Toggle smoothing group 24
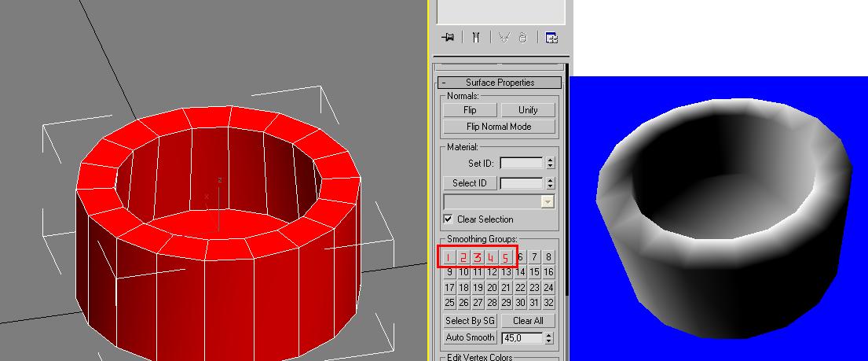The image size is (868, 361). pyautogui.click(x=548, y=288)
